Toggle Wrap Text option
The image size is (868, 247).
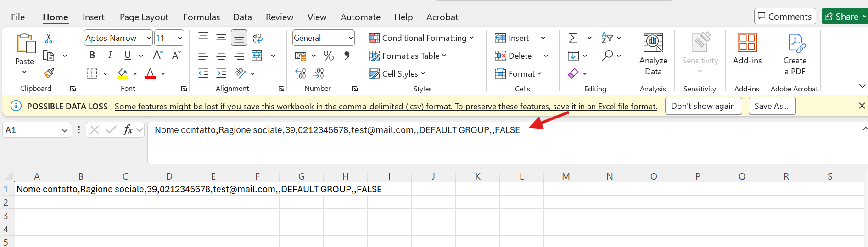pyautogui.click(x=257, y=38)
